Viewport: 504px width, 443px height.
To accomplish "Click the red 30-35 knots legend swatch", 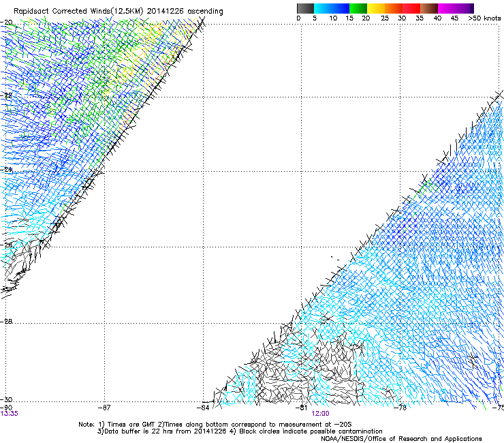I will click(x=411, y=8).
